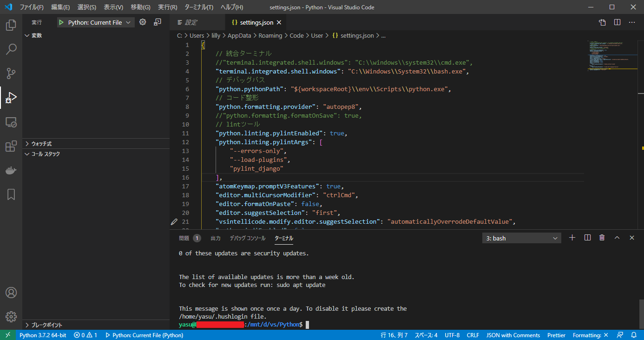
Task: Click CRLF line ending in status bar
Action: pyautogui.click(x=473, y=335)
